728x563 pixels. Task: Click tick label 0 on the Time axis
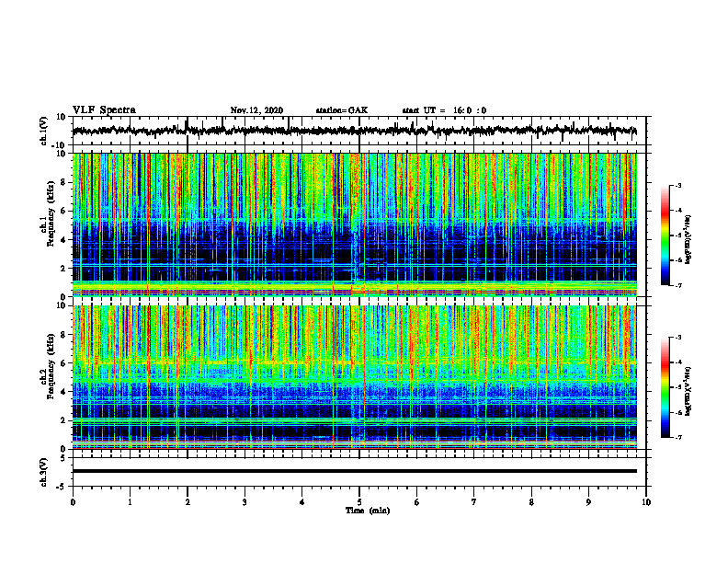point(73,502)
